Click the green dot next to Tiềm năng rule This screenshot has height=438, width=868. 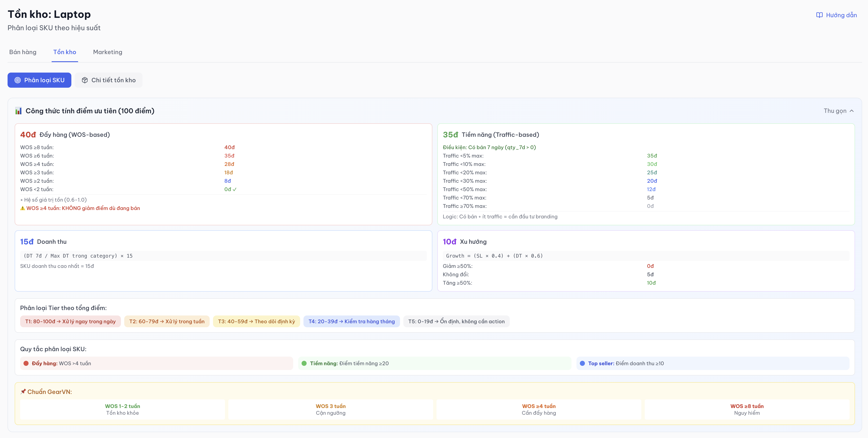[x=304, y=363]
